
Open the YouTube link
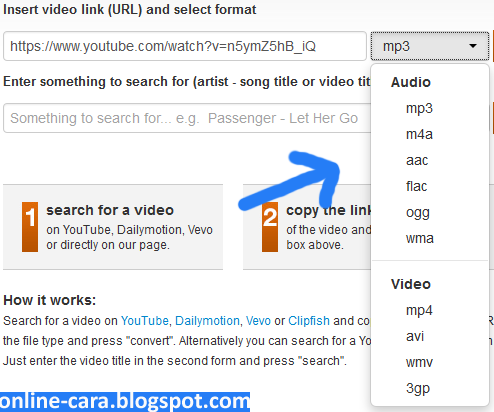pos(145,321)
